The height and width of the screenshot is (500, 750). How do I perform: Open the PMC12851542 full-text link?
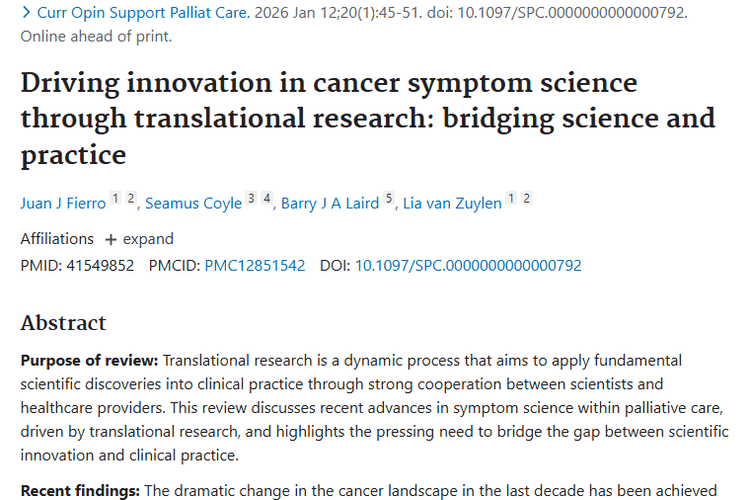tap(254, 265)
